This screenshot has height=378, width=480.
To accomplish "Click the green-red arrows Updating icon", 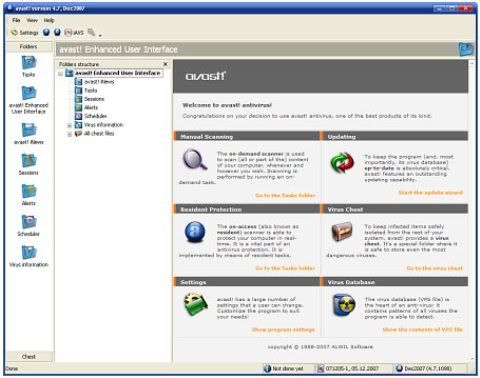I will (x=342, y=163).
